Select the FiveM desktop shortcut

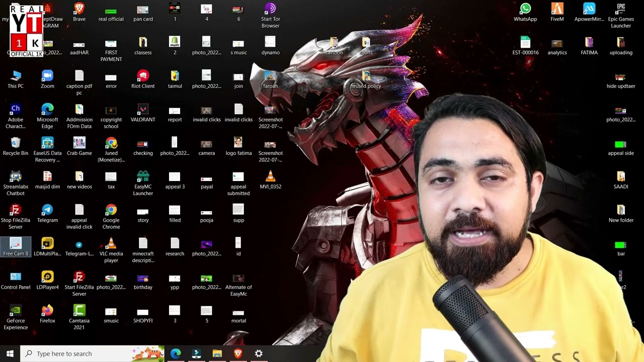coord(557,13)
